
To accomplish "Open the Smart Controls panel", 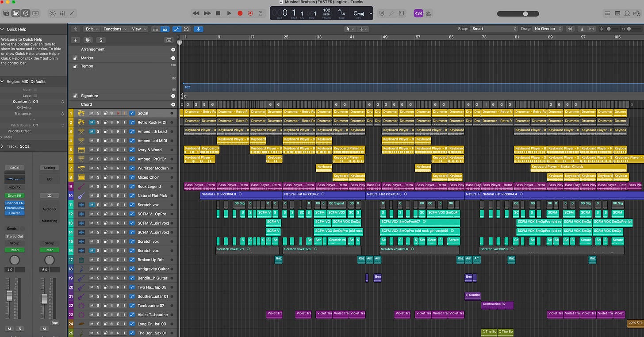I will click(53, 13).
